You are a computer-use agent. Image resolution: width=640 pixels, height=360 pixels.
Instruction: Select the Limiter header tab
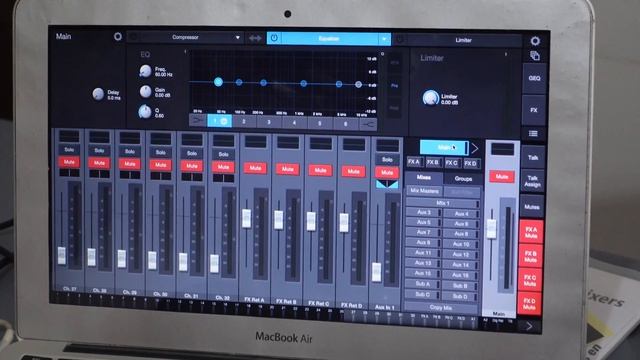[x=463, y=40]
